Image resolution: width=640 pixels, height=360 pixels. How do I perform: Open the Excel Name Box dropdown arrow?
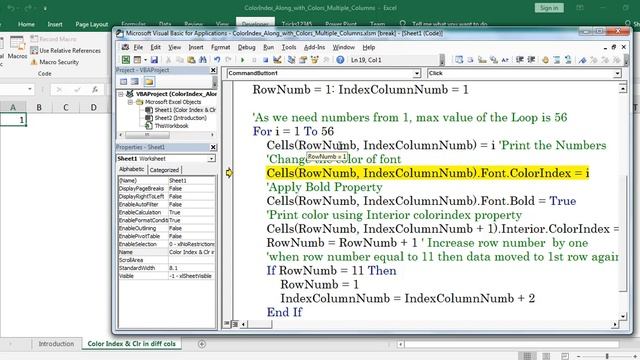coord(30,89)
